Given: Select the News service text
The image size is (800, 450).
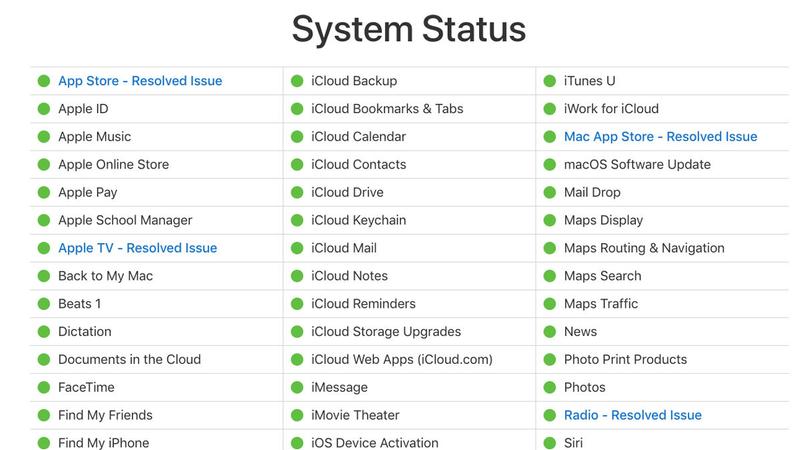Looking at the screenshot, I should tap(580, 332).
